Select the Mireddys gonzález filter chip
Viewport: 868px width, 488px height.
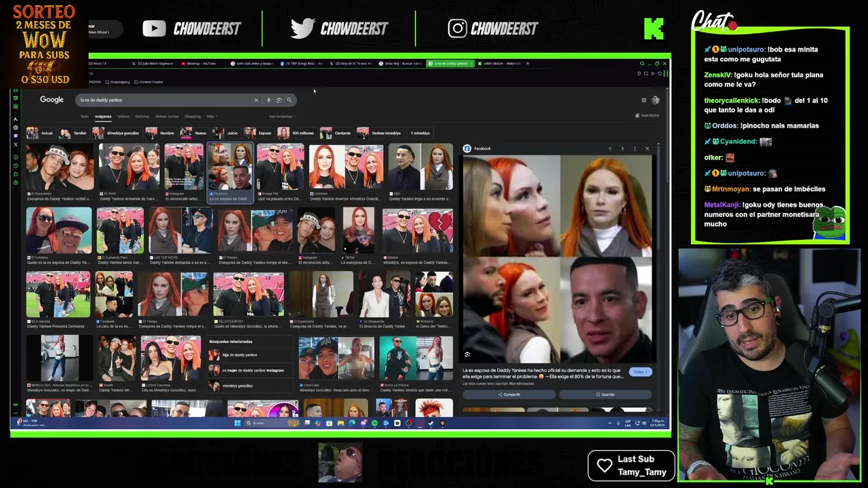point(117,133)
